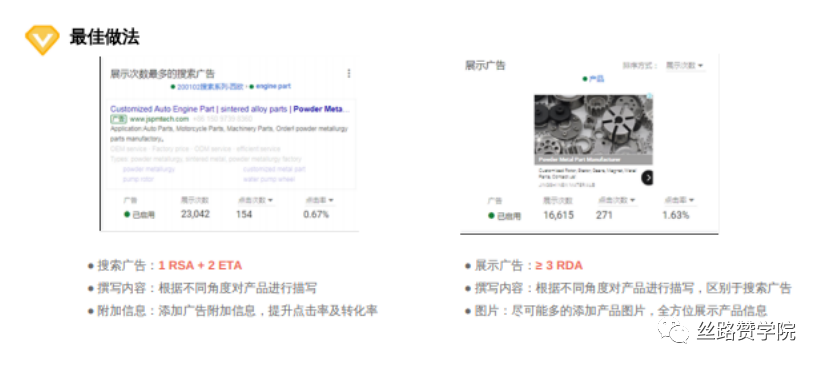
Task: Open the 展示次数 sort dropdown in display ad panel
Action: click(684, 66)
